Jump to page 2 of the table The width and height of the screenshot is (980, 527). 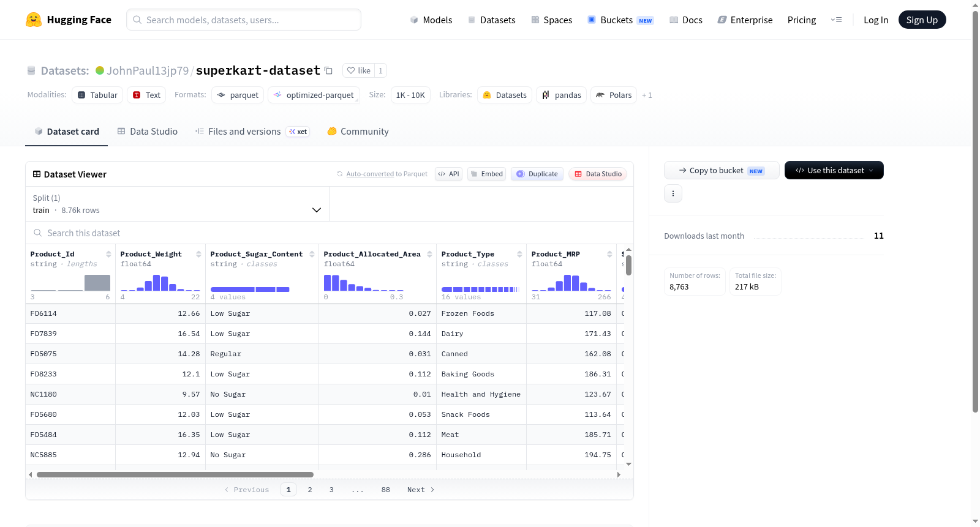310,490
